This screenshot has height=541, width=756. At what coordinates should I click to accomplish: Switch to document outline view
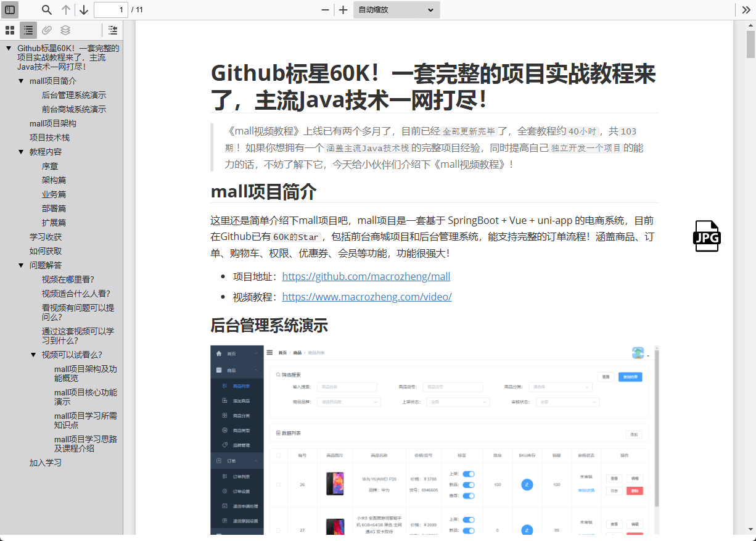[28, 30]
